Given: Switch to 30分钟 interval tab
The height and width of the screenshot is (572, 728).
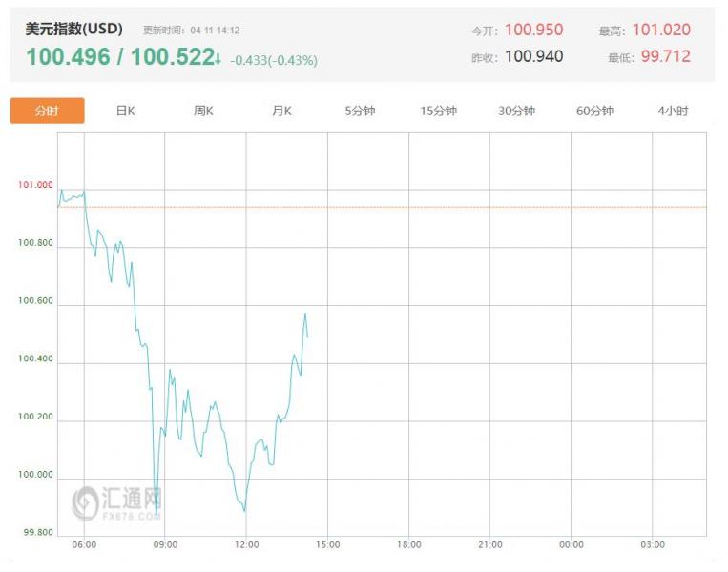Looking at the screenshot, I should click(x=516, y=111).
